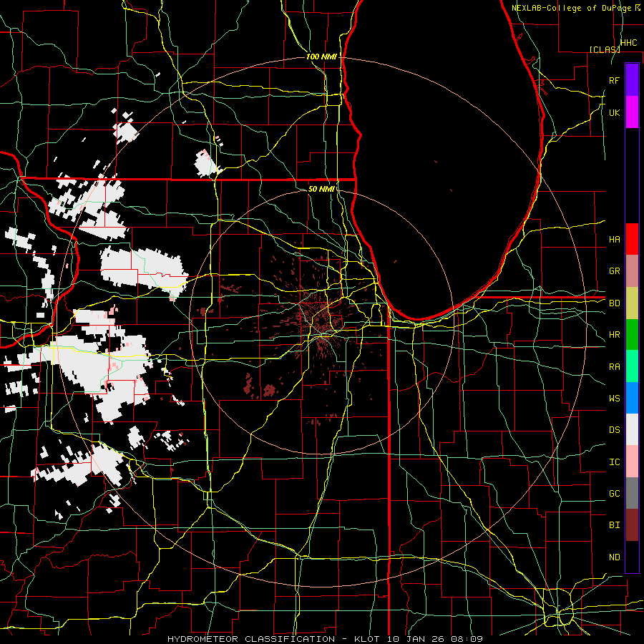The height and width of the screenshot is (644, 644).
Task: Click the light-green RA legend swatch
Action: (632, 366)
